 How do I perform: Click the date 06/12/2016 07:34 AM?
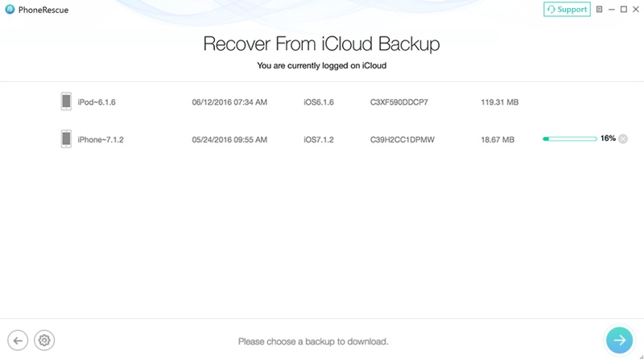pos(229,102)
